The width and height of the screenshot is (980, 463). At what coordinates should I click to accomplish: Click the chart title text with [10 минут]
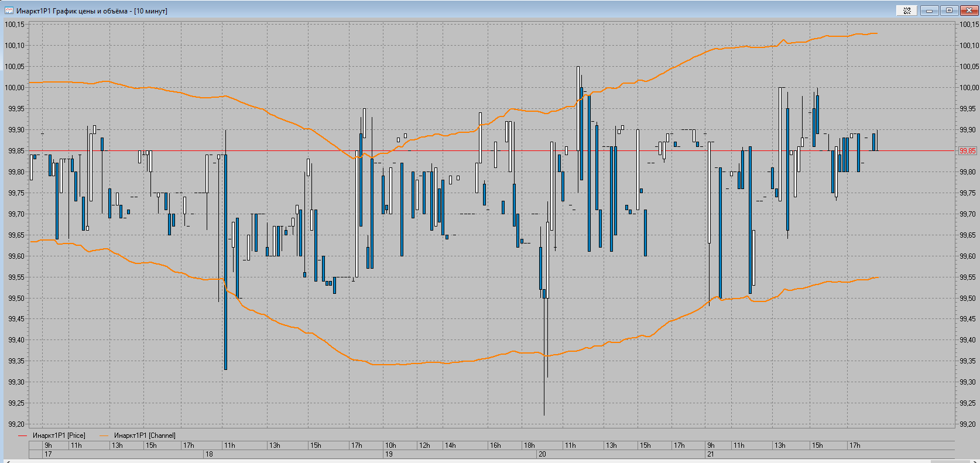(x=92, y=11)
